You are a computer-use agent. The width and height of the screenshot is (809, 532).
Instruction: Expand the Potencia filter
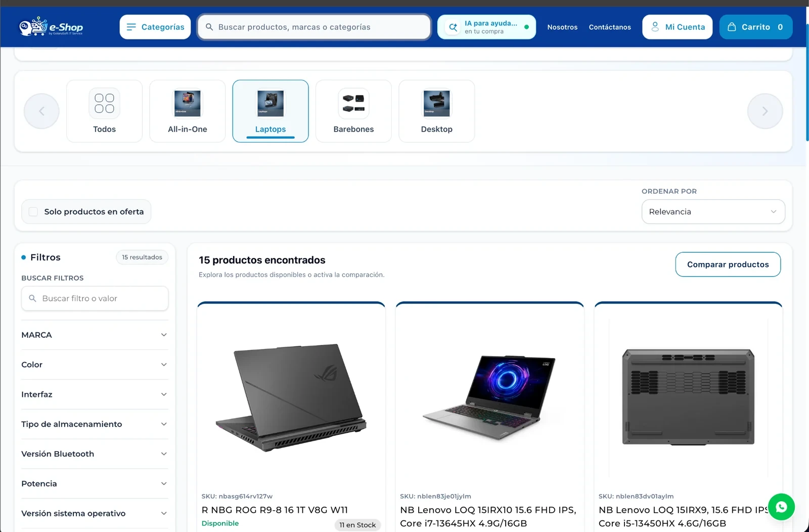[95, 483]
